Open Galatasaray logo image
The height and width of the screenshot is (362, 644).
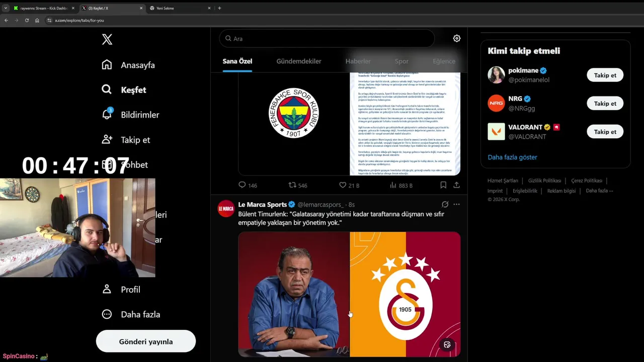[405, 294]
